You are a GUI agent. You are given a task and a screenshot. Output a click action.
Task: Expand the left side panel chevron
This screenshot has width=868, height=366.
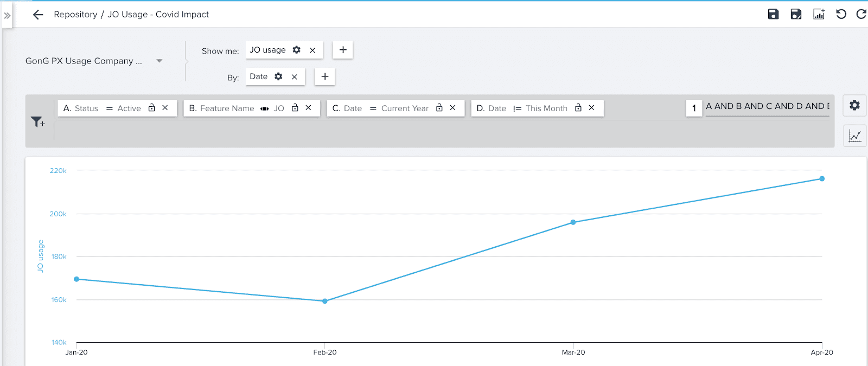7,16
